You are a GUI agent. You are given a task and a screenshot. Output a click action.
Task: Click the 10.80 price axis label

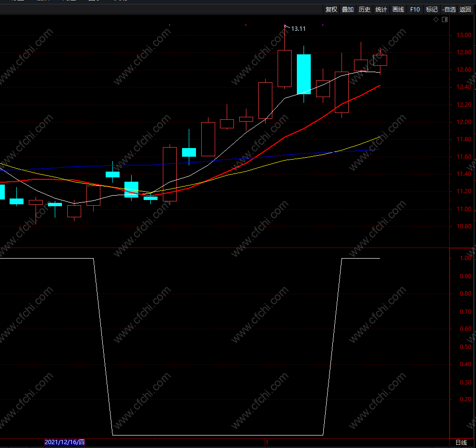point(464,226)
